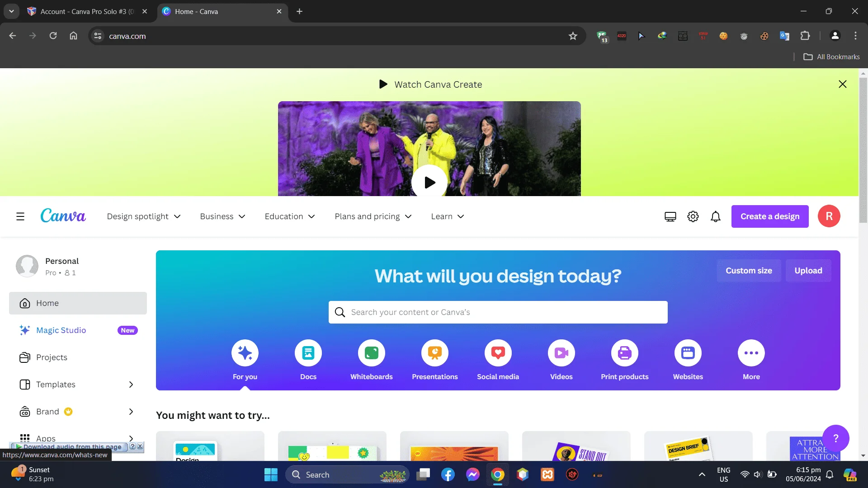The image size is (868, 488).
Task: Click the taskbar Search box
Action: pos(347,474)
